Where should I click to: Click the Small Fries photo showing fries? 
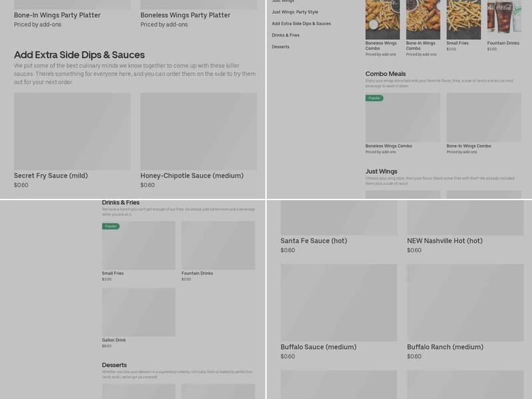pos(464,19)
